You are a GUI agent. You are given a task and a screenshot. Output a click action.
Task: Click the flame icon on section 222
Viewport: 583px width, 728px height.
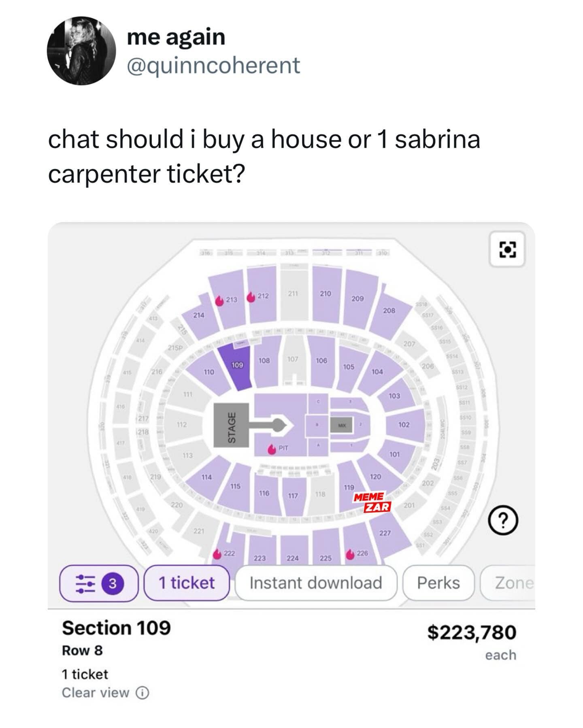217,554
